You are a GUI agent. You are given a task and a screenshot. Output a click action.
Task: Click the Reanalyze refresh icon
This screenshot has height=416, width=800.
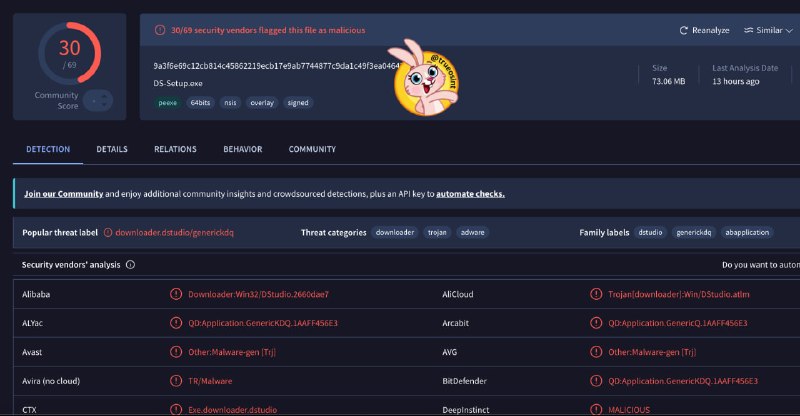click(x=684, y=31)
